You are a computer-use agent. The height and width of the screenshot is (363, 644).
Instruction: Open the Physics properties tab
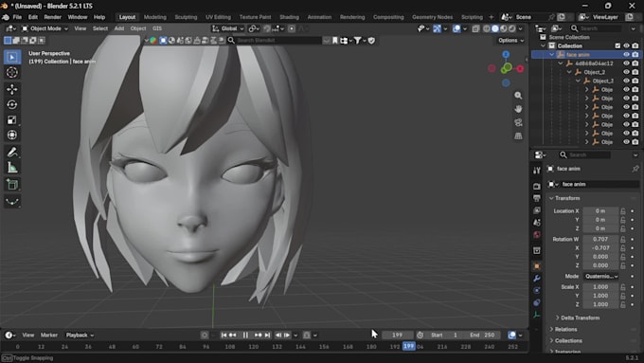point(537,290)
